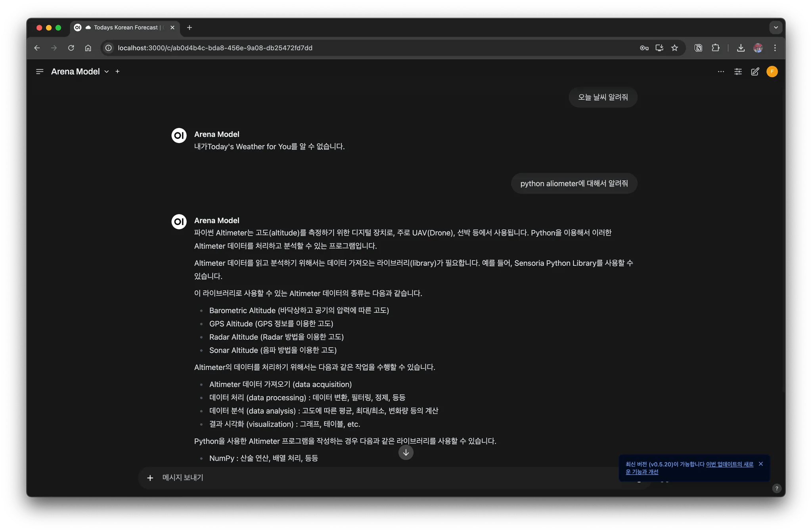Open the browser profile avatar
The width and height of the screenshot is (812, 532).
(x=758, y=48)
